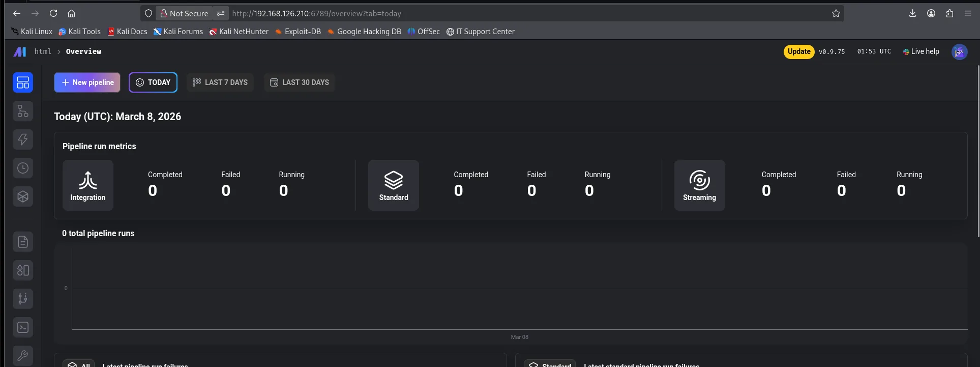Select the Streaming pipeline type tile
Viewport: 980px width, 367px height.
(x=700, y=185)
